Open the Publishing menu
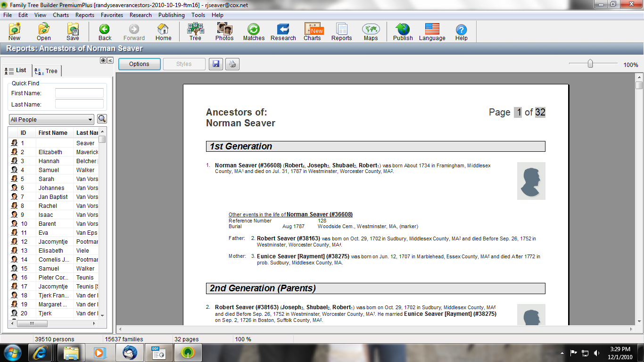This screenshot has height=362, width=644. pos(172,15)
